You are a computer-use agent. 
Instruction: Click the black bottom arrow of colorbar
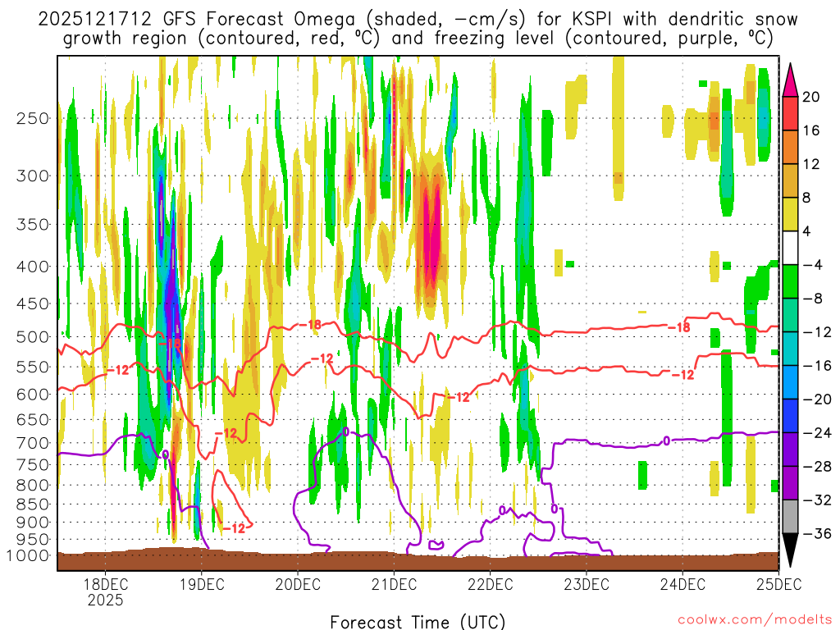(790, 550)
